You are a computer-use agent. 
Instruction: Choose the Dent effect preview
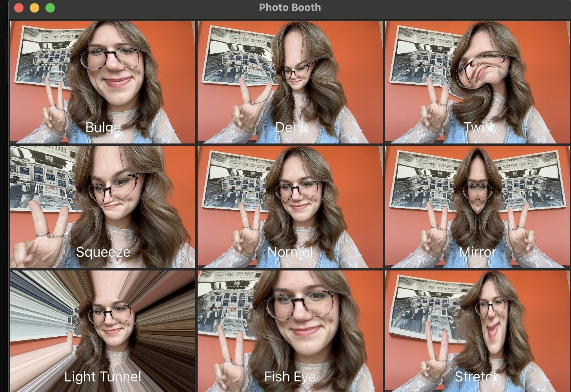290,82
